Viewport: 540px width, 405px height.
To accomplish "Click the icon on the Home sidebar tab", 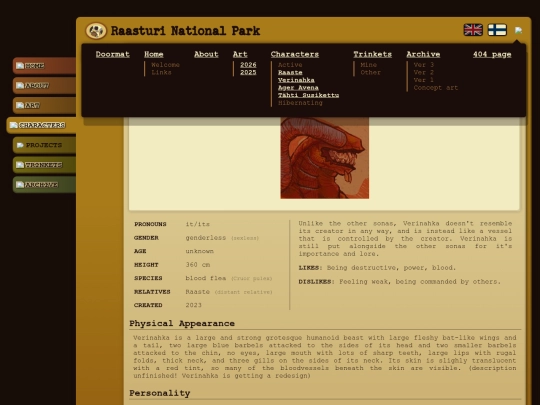I will pos(20,65).
